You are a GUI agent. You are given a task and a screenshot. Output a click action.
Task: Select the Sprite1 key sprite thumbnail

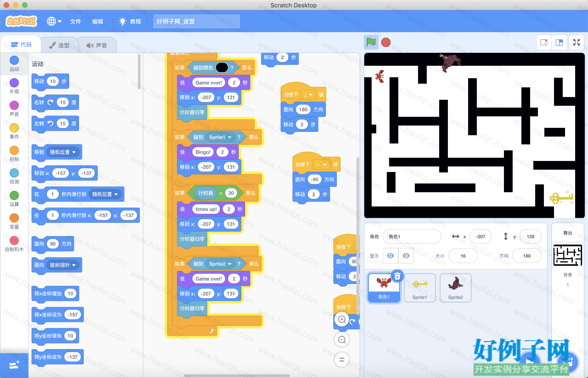pos(420,288)
